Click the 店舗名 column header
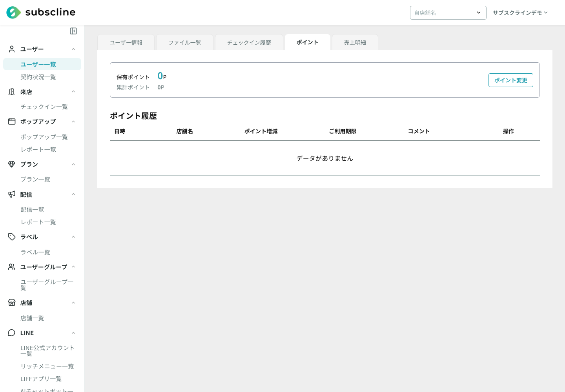Viewport: 565px width, 392px height. point(184,131)
